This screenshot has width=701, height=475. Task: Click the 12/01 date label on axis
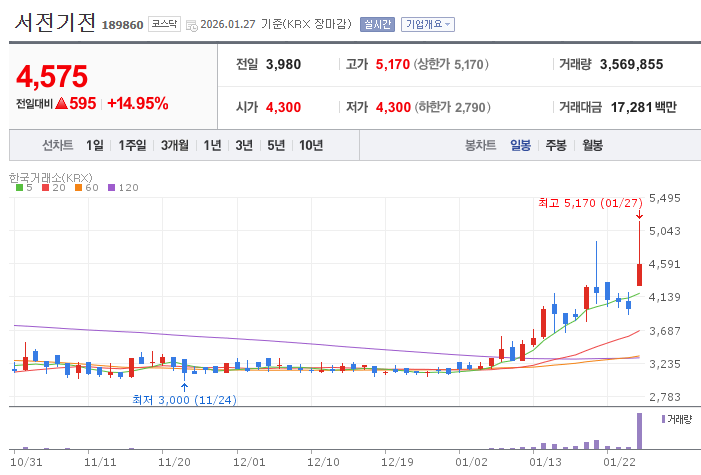249,462
